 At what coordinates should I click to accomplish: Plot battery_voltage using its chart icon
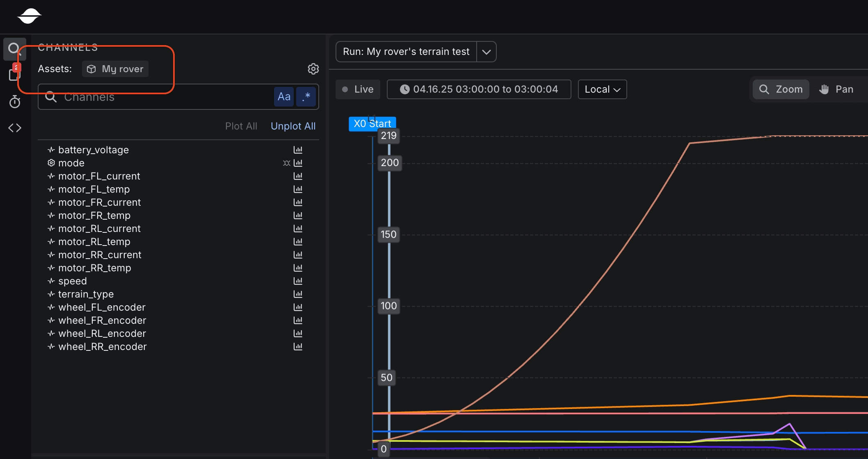click(x=298, y=150)
